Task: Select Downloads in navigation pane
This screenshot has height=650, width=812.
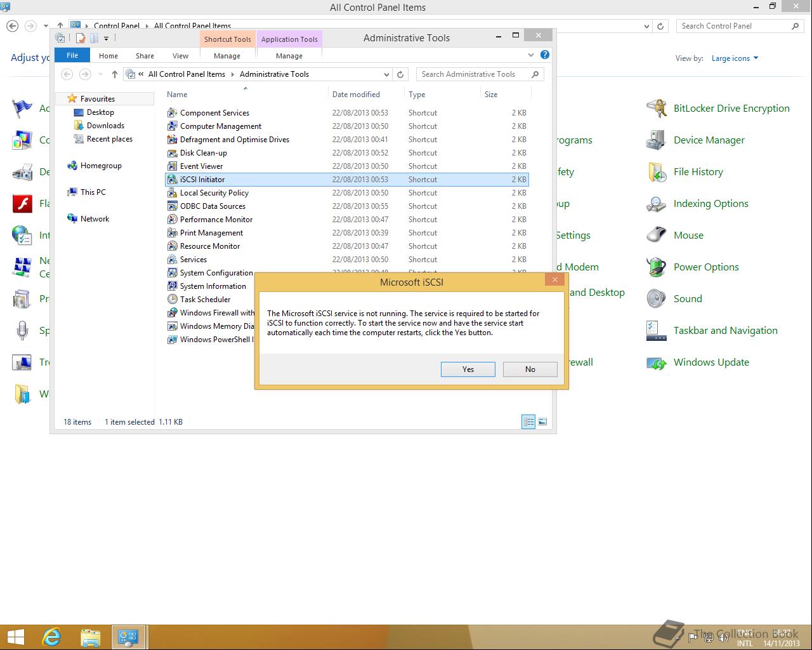Action: 105,125
